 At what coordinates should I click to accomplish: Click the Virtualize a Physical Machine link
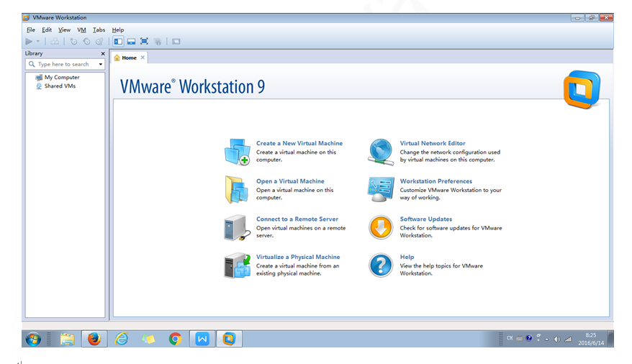click(x=298, y=257)
